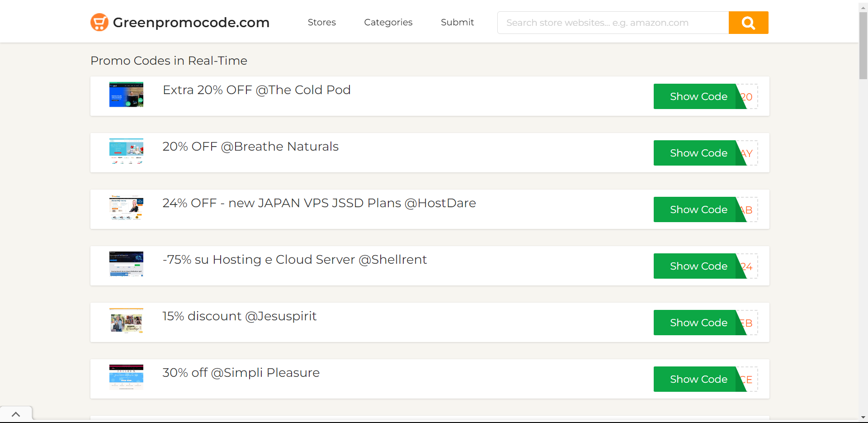Image resolution: width=868 pixels, height=423 pixels.
Task: Focus the store website search field
Action: click(613, 23)
